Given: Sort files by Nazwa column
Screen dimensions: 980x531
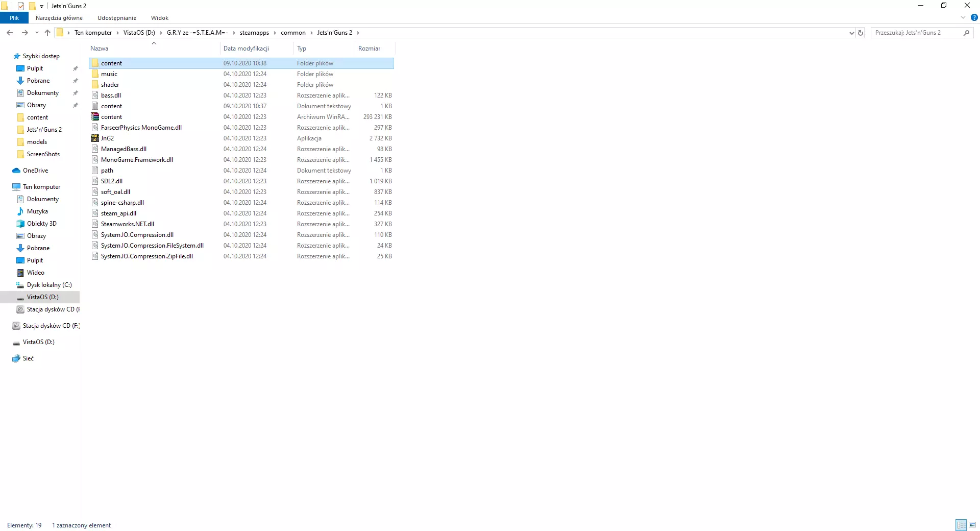Looking at the screenshot, I should pyautogui.click(x=154, y=49).
